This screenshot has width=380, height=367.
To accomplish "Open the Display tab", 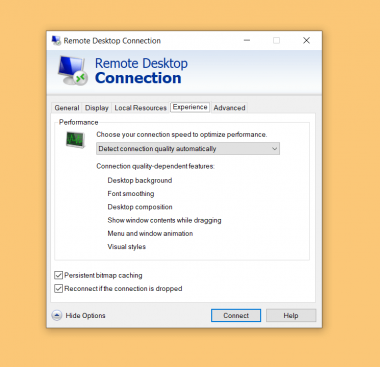I will pos(97,108).
